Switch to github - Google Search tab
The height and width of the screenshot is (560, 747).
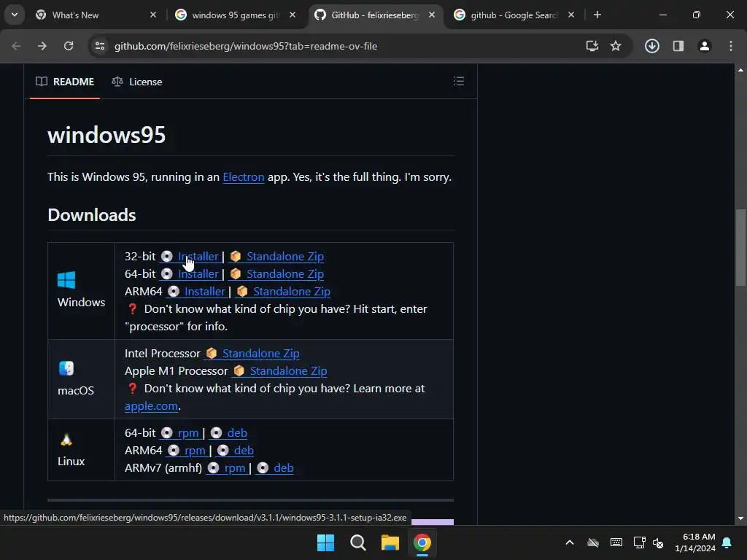click(514, 15)
